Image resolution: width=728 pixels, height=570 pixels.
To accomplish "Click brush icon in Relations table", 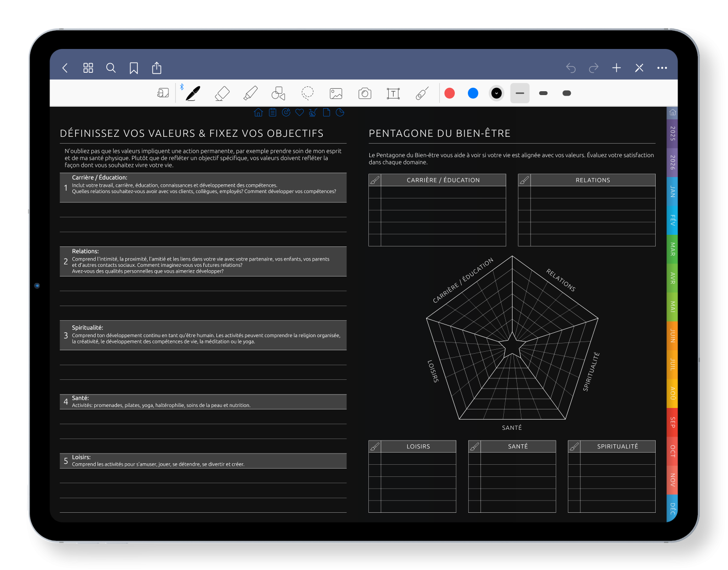I will pyautogui.click(x=524, y=180).
